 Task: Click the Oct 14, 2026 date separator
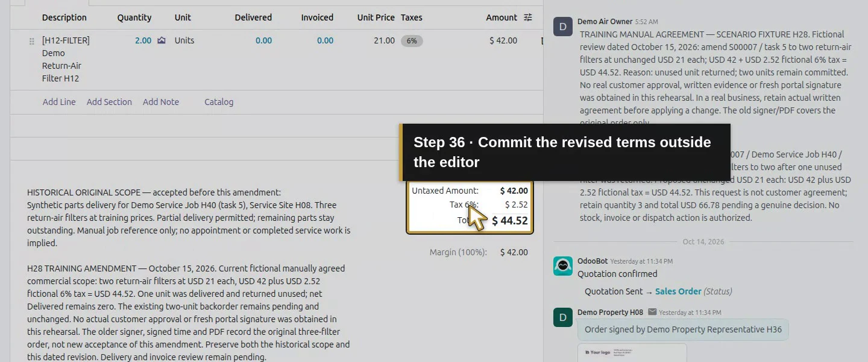point(703,241)
